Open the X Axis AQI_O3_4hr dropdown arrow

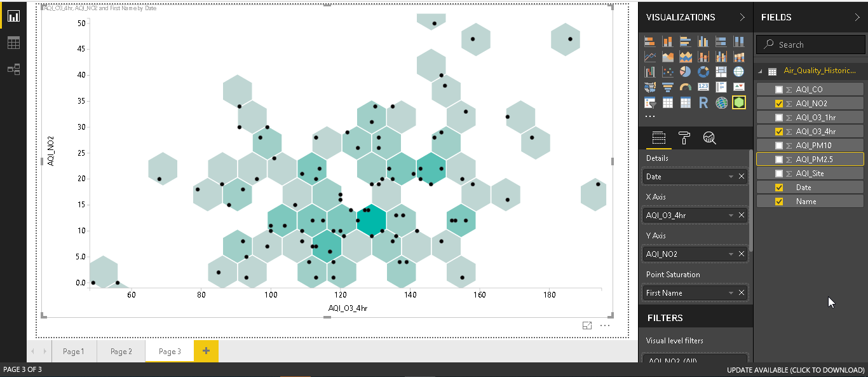731,216
